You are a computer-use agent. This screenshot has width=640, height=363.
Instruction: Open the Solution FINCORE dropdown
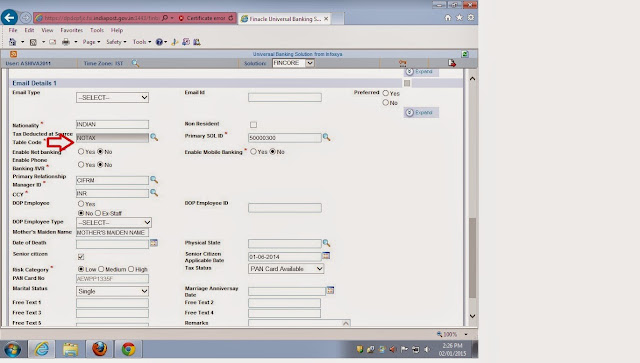point(293,63)
